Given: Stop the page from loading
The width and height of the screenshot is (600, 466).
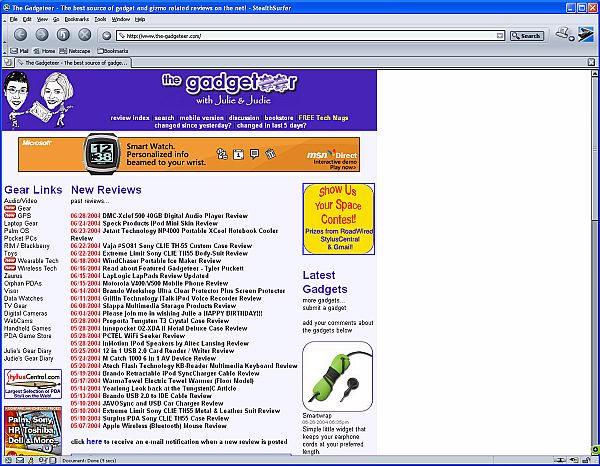Looking at the screenshot, I should [83, 34].
